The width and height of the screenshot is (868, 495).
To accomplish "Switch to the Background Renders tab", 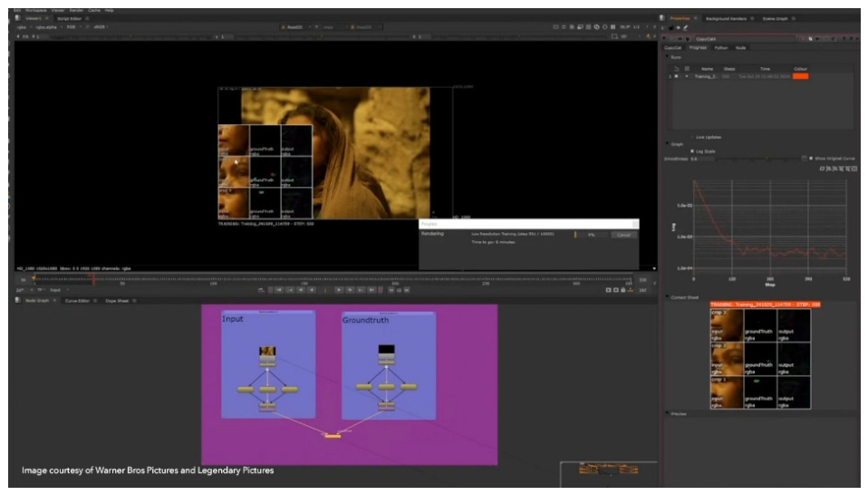I will (x=726, y=18).
